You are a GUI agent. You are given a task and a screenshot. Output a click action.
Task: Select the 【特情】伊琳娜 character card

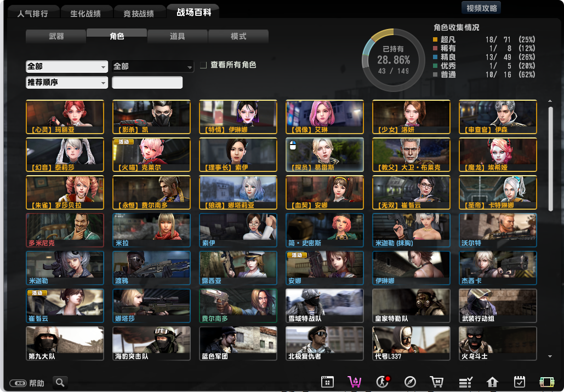click(x=238, y=117)
